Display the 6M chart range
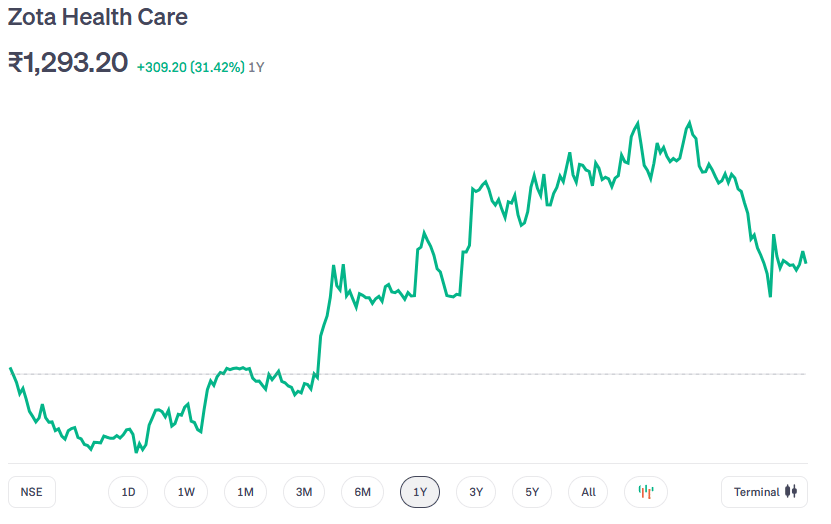The height and width of the screenshot is (524, 831). (362, 492)
